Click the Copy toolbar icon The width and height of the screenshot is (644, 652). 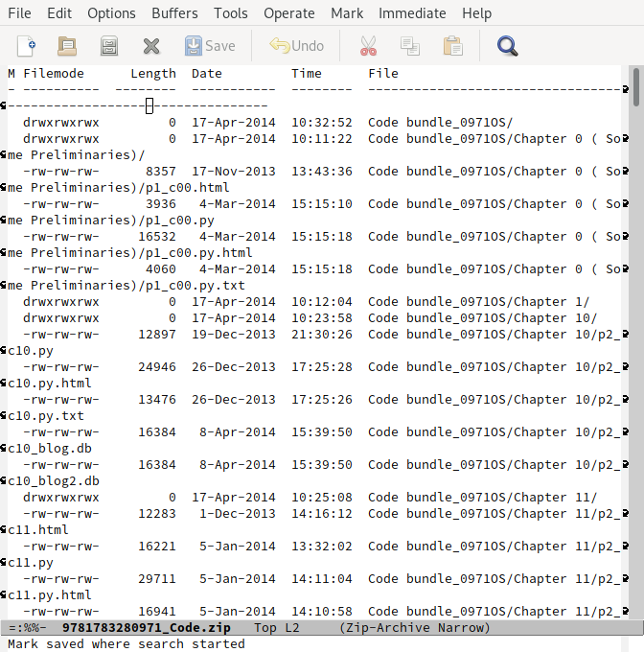point(410,45)
